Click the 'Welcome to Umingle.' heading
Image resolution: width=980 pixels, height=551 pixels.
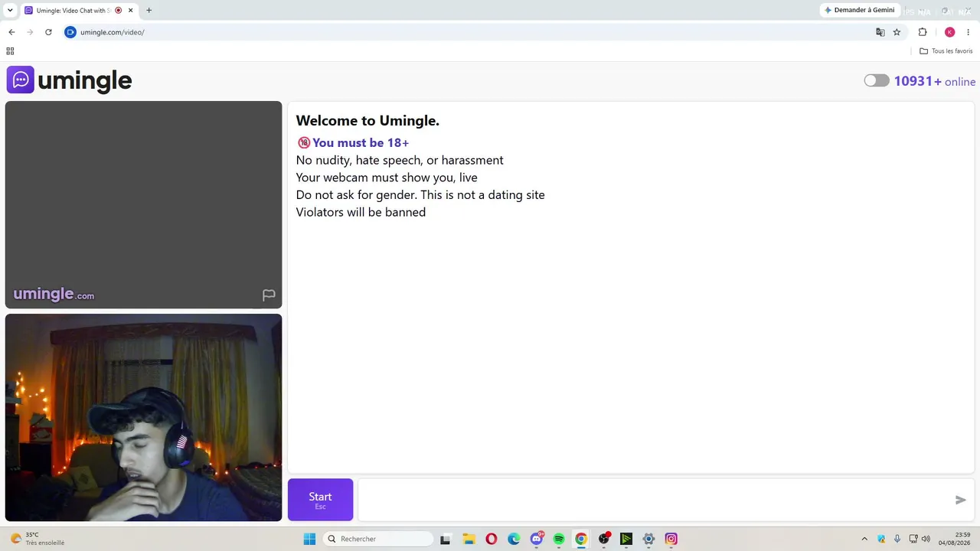click(x=367, y=120)
